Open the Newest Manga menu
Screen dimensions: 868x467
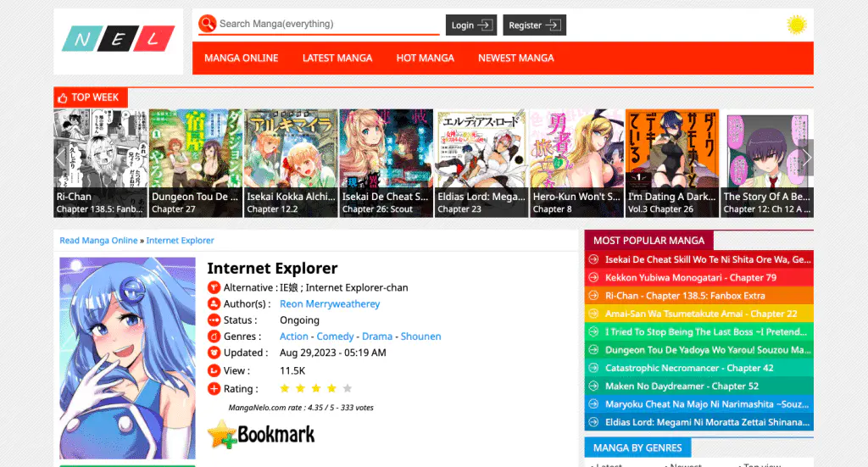click(x=516, y=58)
